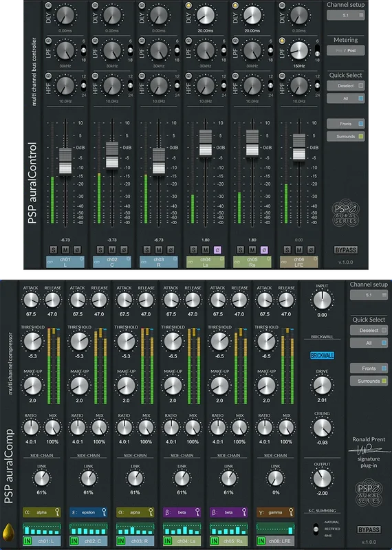This screenshot has height=550, width=392.
Task: Click link icon on ch01 L label
Action: pos(50,262)
